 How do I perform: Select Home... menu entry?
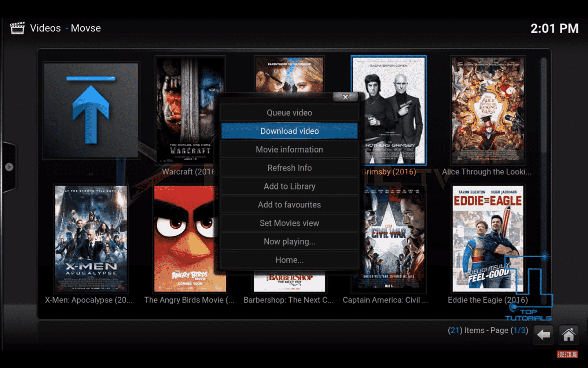(x=290, y=260)
